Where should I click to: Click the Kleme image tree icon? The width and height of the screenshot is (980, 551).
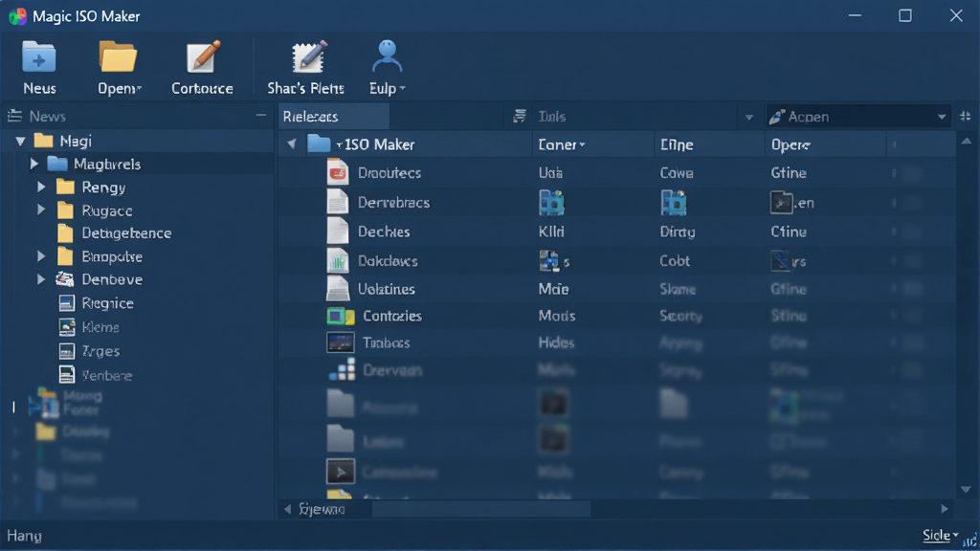pos(67,327)
